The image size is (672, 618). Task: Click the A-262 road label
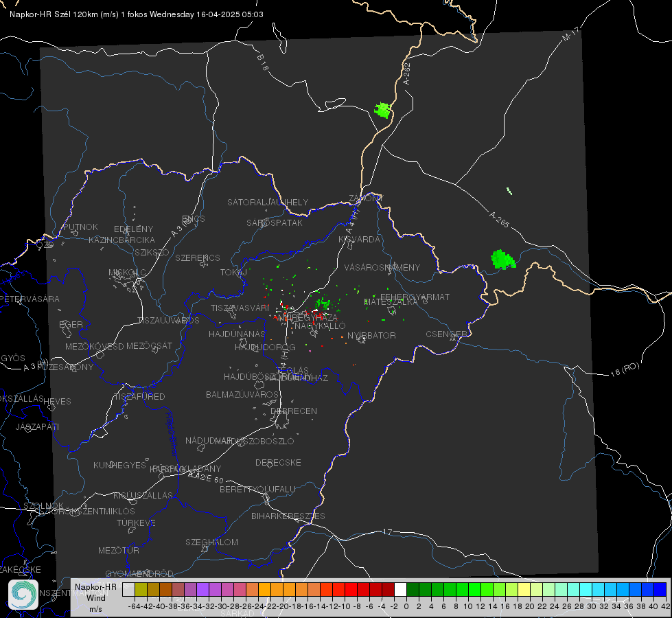point(406,73)
